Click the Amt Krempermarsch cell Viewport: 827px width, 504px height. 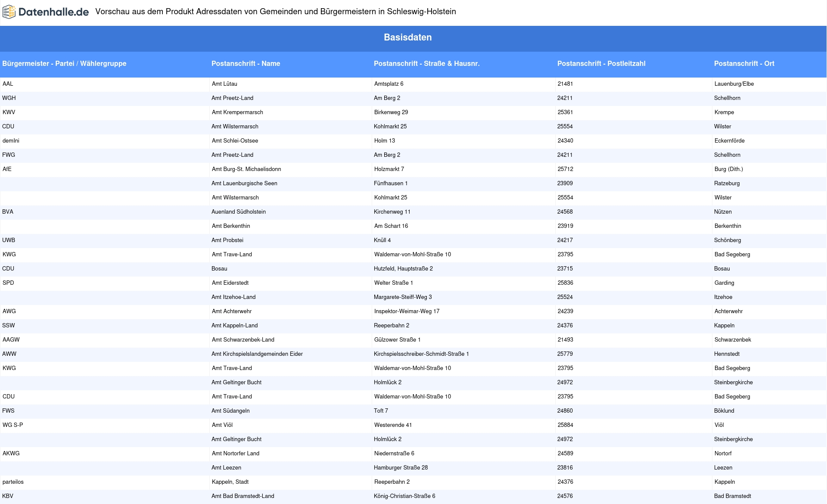237,112
